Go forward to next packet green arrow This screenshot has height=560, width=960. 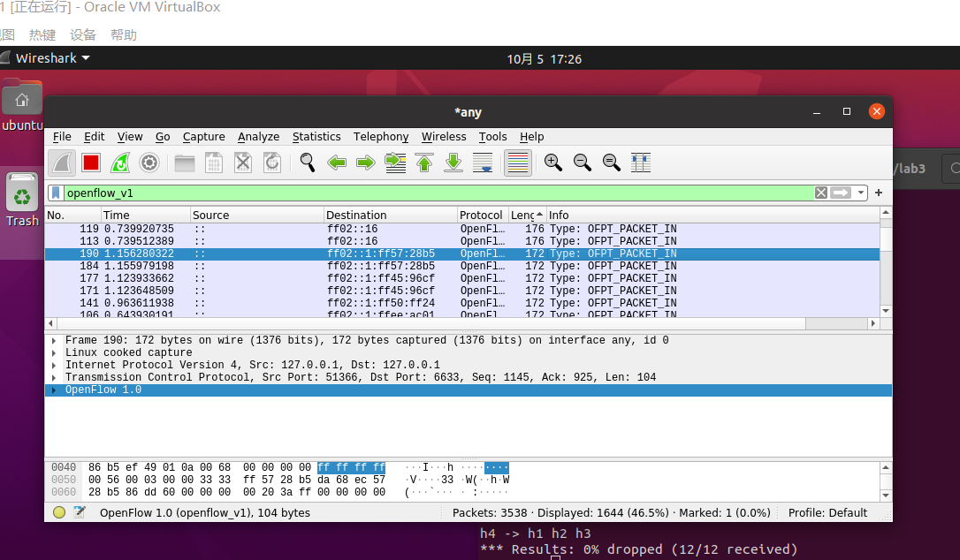pos(365,163)
